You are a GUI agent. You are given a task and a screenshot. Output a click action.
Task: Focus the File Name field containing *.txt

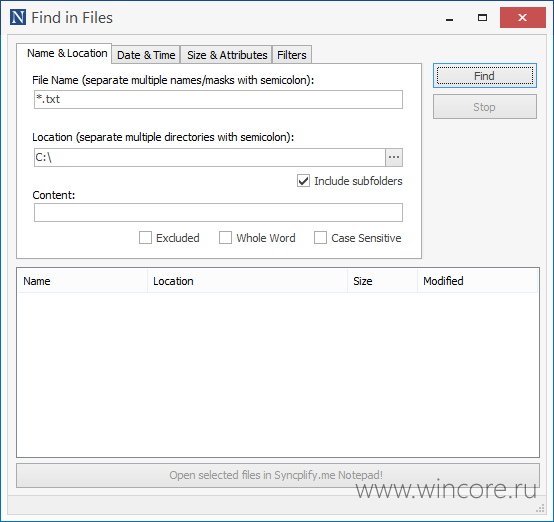[x=218, y=100]
